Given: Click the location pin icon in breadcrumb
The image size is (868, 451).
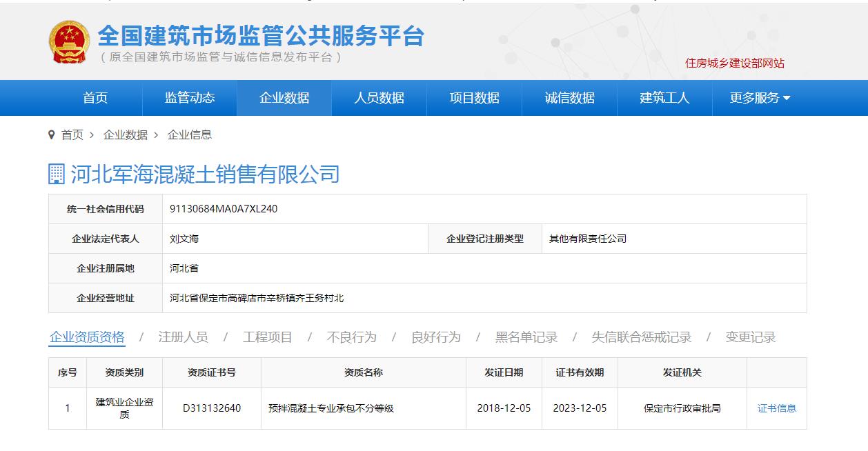Looking at the screenshot, I should click(x=52, y=134).
